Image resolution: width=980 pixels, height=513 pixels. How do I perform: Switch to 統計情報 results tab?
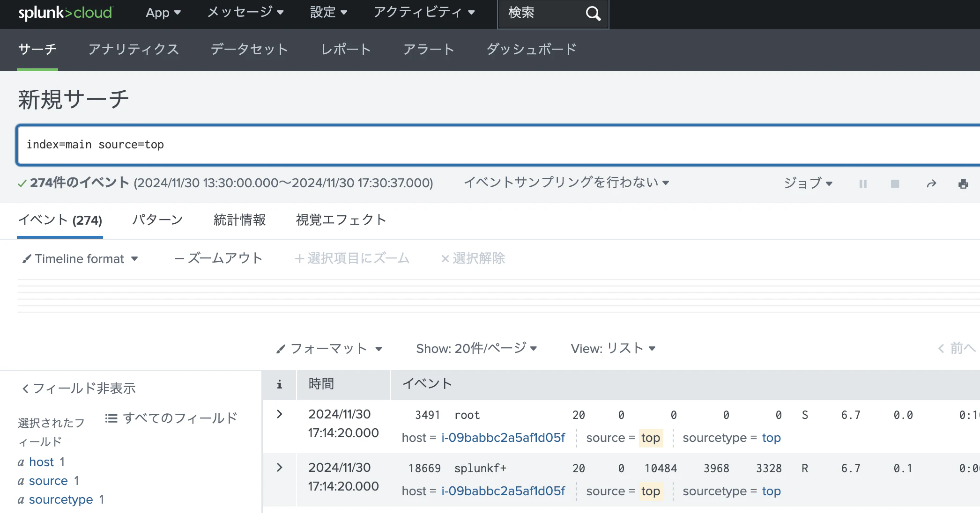coord(239,220)
